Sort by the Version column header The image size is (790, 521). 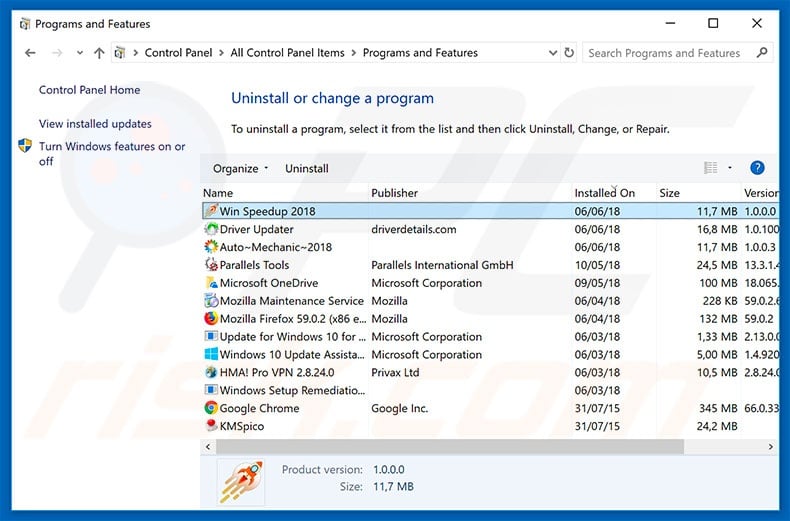coord(760,193)
